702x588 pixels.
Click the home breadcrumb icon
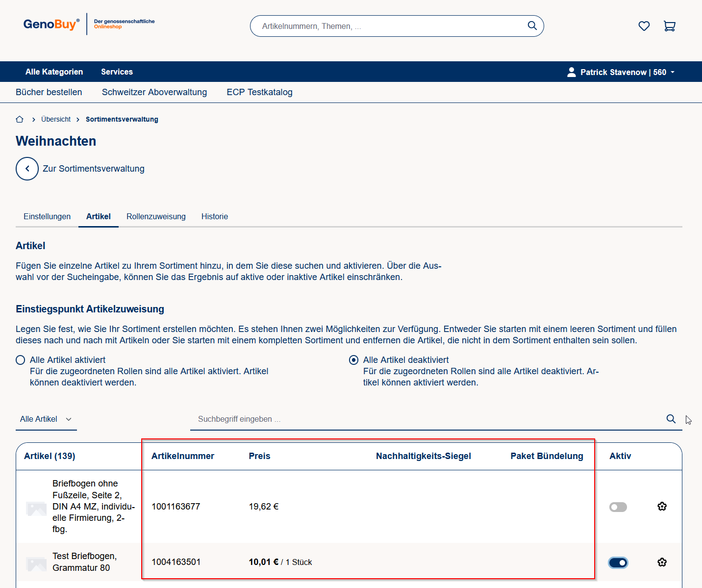(20, 119)
